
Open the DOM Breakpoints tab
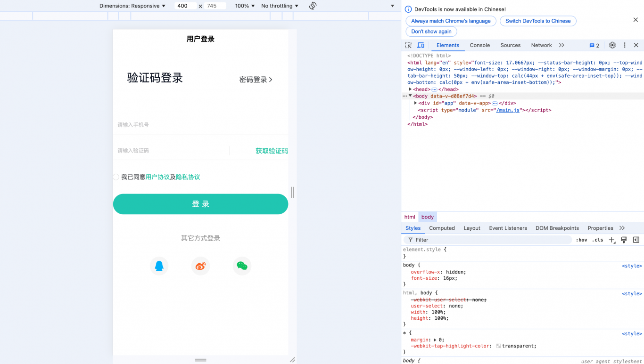click(x=557, y=228)
